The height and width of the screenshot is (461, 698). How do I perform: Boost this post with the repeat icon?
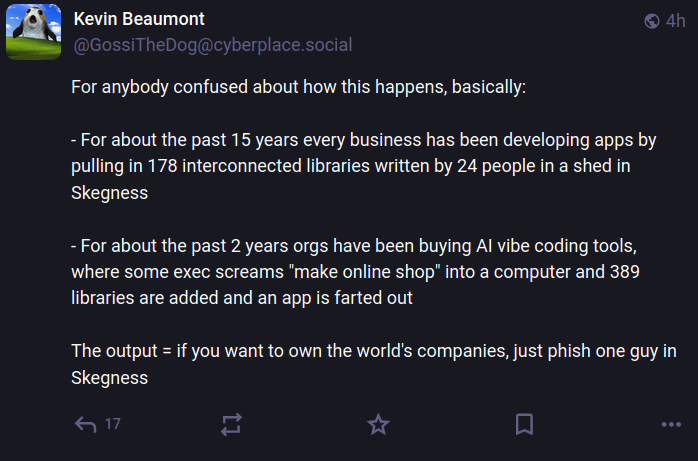[231, 424]
